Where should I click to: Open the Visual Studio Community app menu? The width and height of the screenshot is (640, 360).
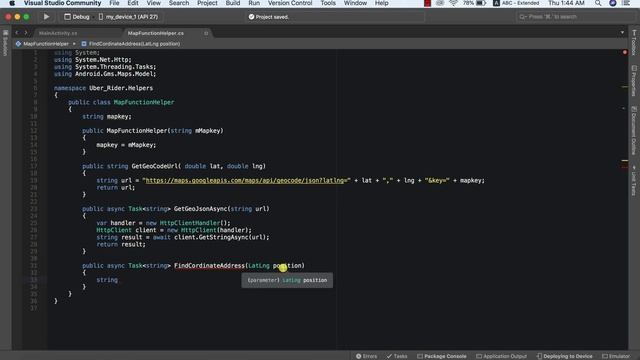[62, 3]
